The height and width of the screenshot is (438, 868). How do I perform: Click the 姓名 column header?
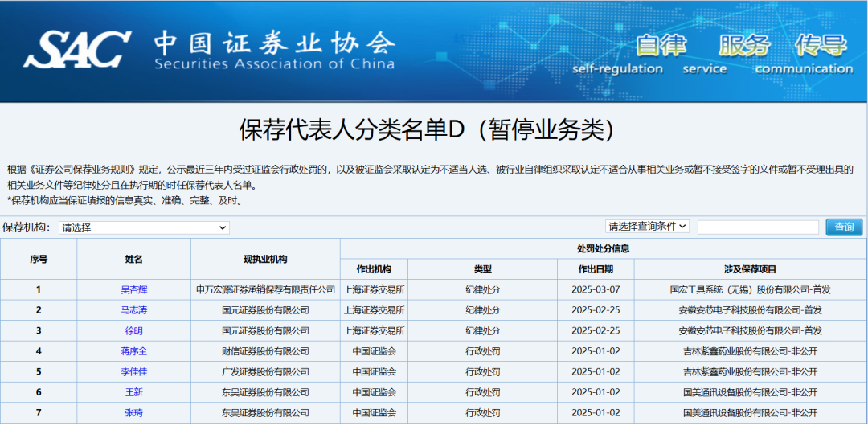tap(134, 259)
